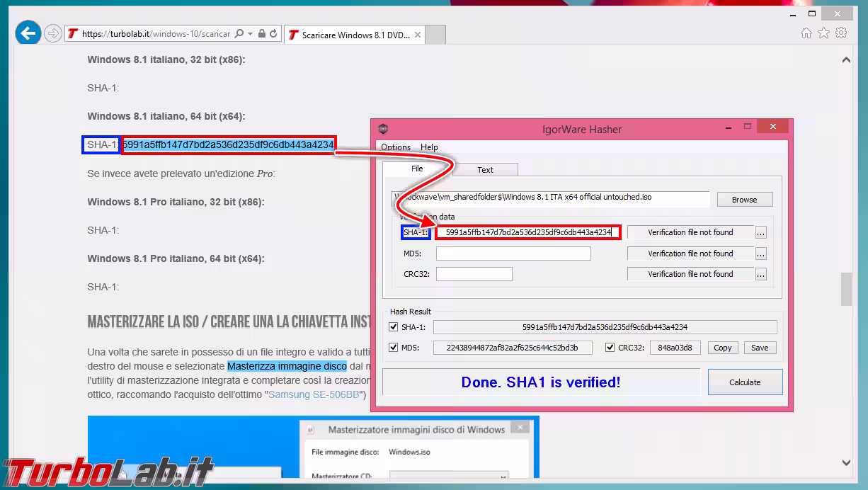Open the browser Tools gear

point(841,33)
